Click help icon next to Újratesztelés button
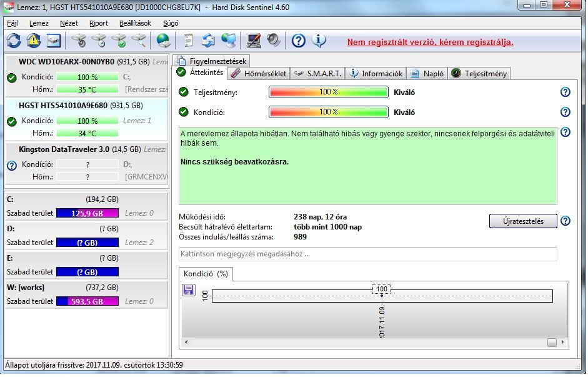Image resolution: width=588 pixels, height=377 pixels. click(x=565, y=221)
